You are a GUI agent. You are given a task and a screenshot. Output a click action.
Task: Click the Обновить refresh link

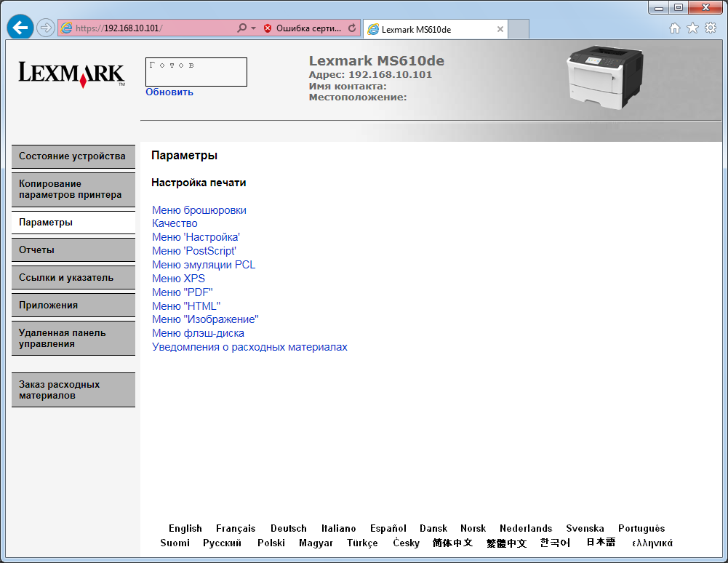point(169,92)
